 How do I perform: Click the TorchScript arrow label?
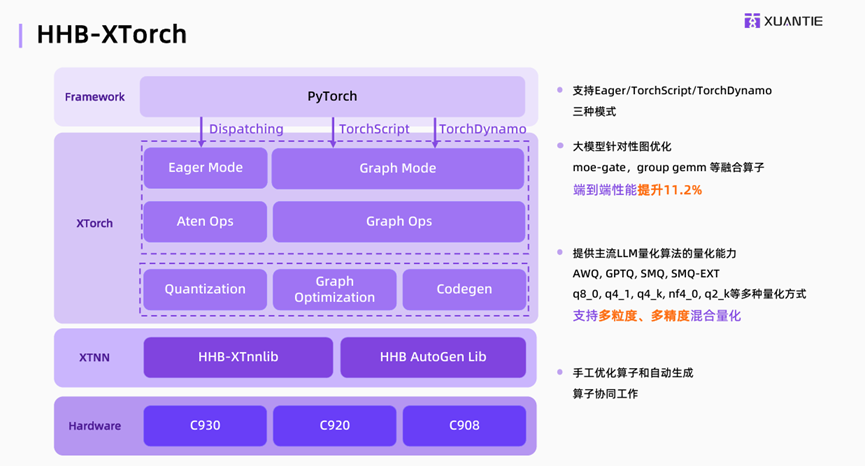click(x=374, y=129)
